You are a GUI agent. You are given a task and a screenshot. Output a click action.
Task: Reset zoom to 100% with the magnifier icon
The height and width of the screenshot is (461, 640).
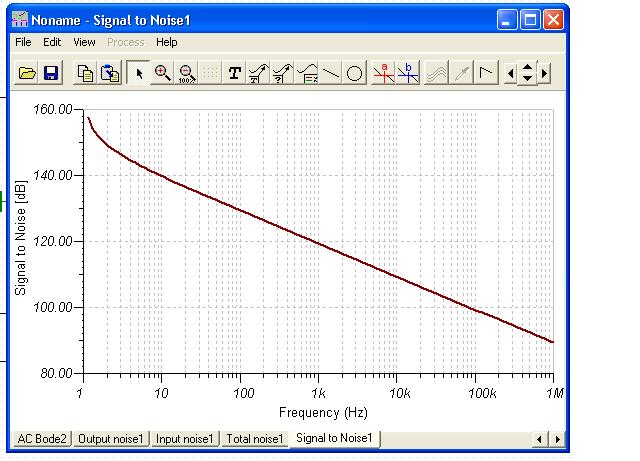point(187,73)
